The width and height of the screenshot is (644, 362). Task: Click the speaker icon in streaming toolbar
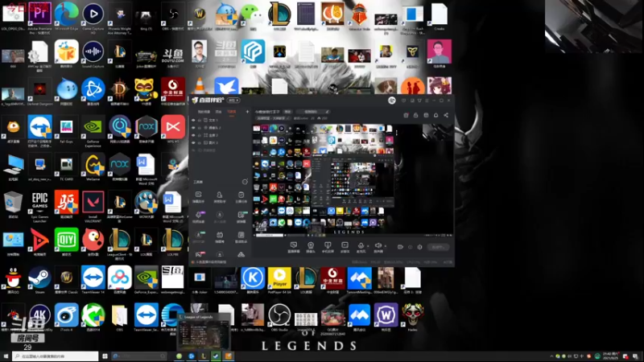click(378, 245)
